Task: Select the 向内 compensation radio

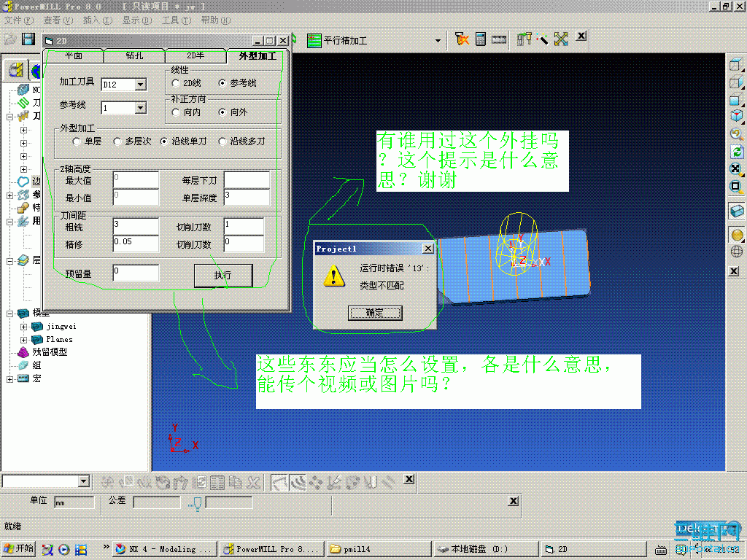Action: point(175,112)
